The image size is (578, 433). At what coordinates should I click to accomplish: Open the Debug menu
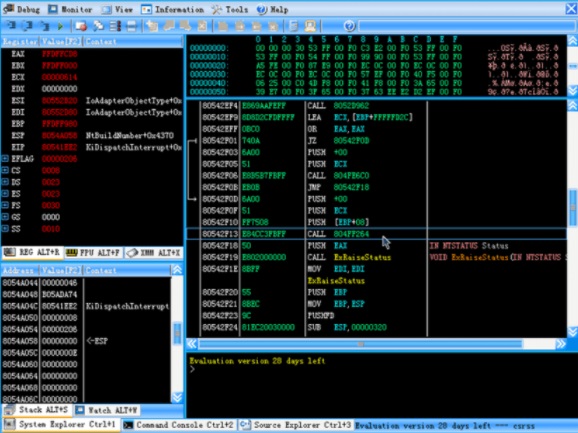21,9
